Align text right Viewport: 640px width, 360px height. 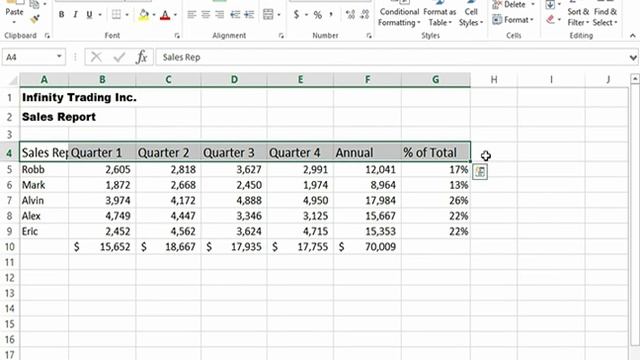[x=219, y=15]
